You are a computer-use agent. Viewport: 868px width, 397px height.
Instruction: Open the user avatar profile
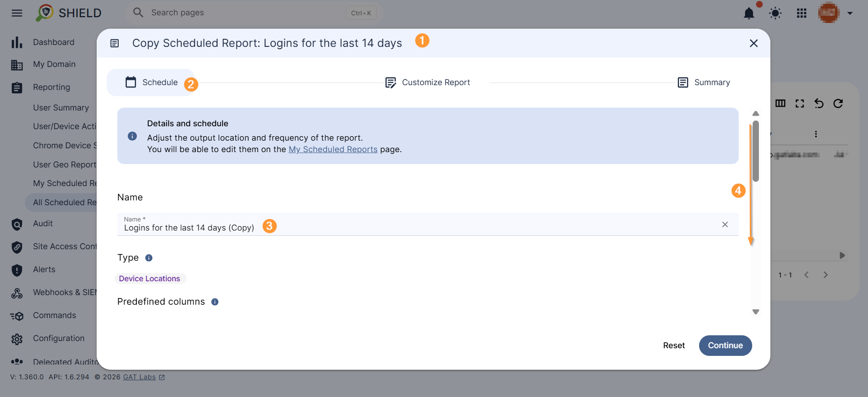[829, 13]
